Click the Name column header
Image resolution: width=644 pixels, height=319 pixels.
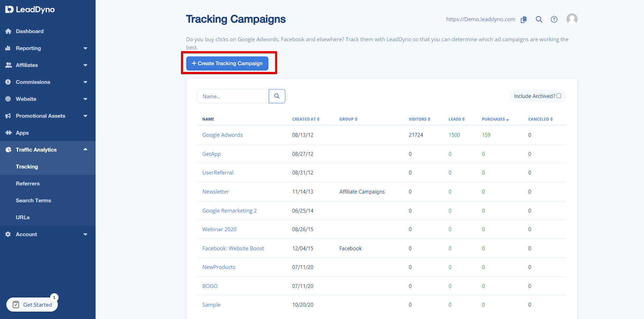pos(208,119)
